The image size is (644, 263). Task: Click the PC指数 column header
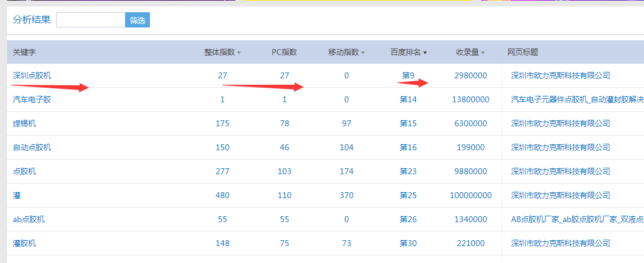point(285,52)
